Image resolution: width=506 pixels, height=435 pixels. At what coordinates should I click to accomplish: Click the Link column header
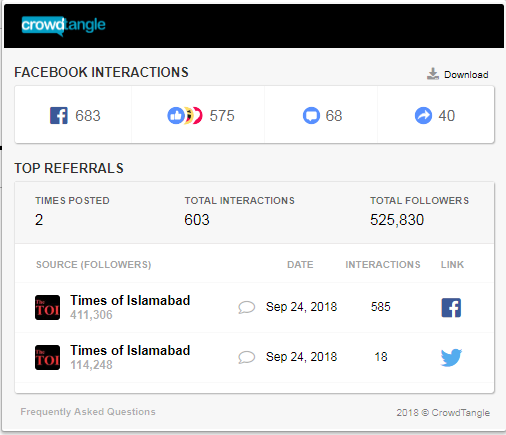click(452, 265)
